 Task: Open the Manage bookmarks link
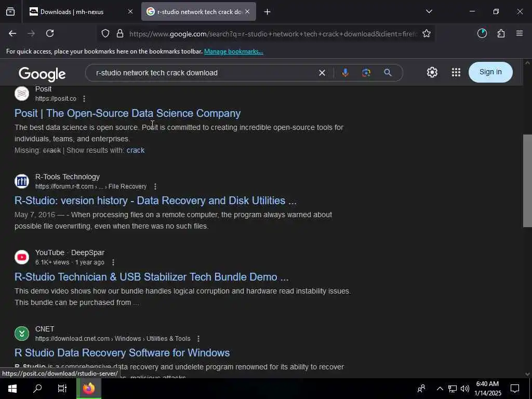click(x=233, y=51)
